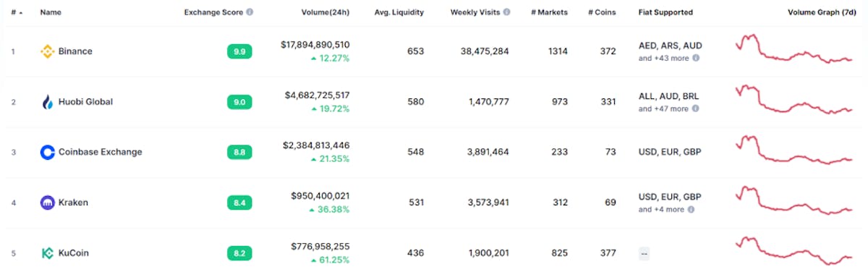Viewport: 868px width, 277px height.
Task: View Coinbase Exchange 7d volume graph
Action: tap(795, 150)
